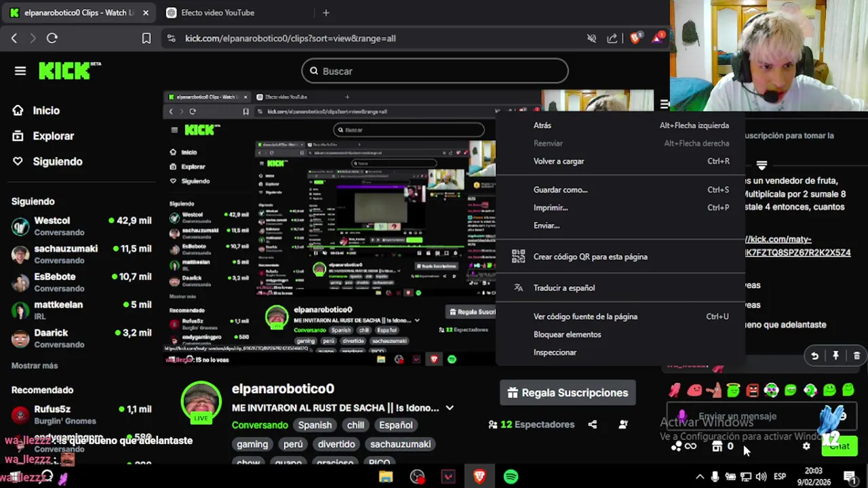Open sachauzumaki channel in sidebar

81,254
